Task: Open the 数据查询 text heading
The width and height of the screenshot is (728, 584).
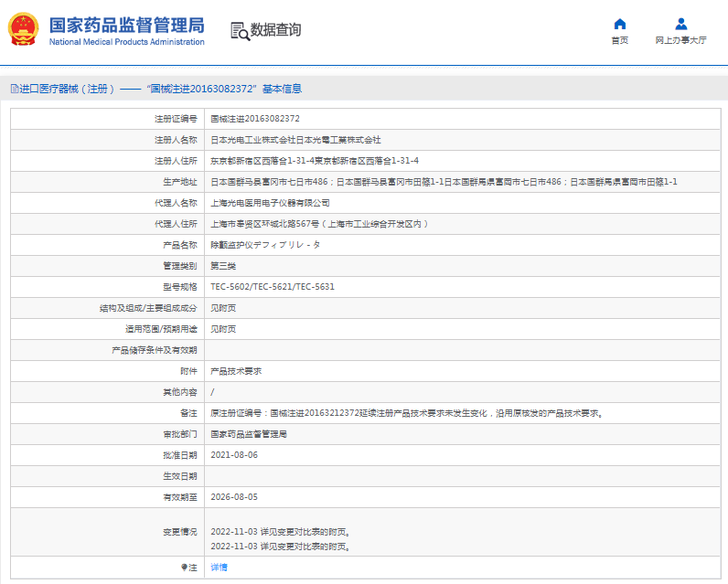Action: click(275, 30)
